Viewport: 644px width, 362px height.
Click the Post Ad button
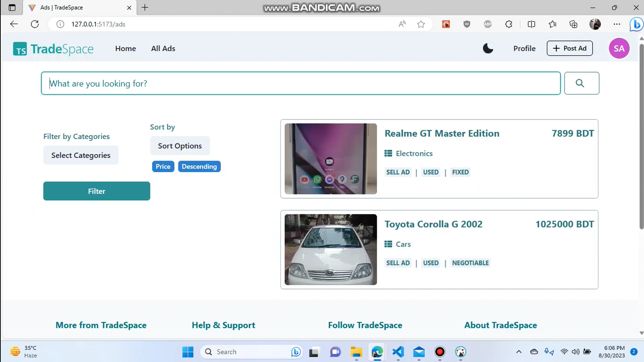coord(570,48)
